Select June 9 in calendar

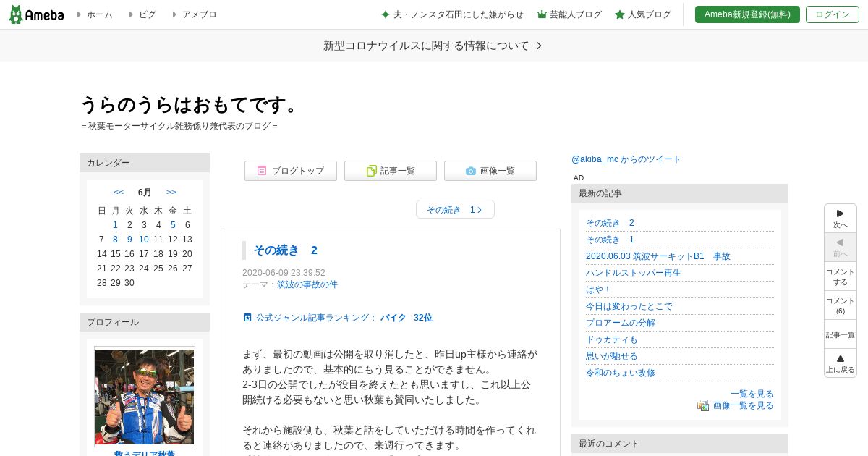click(129, 240)
